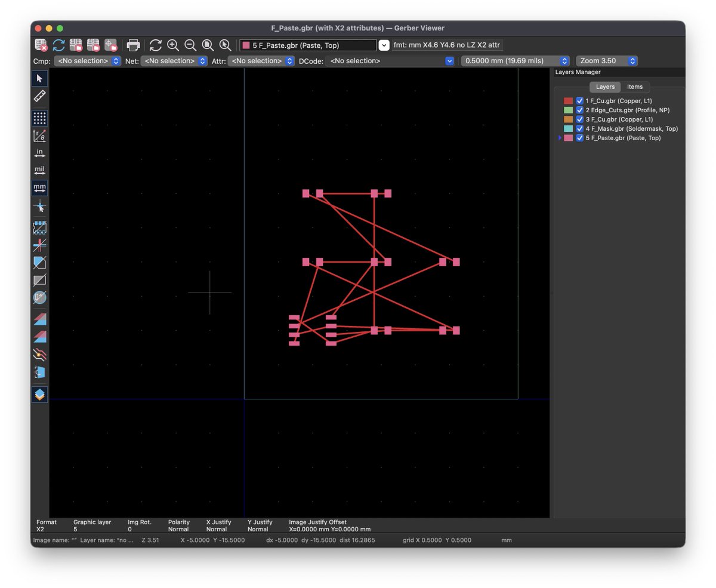Image resolution: width=716 pixels, height=588 pixels.
Task: Uncheck visibility of 4 F_Mask.gbr layer
Action: (579, 129)
